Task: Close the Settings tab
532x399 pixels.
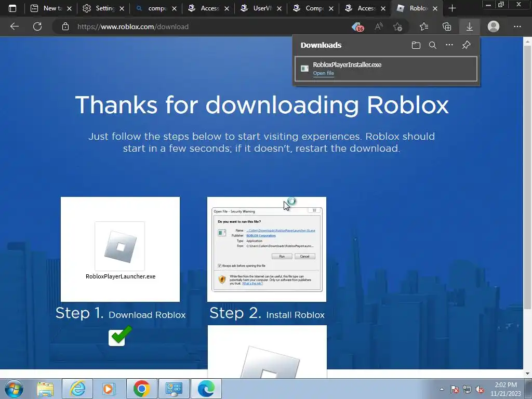Action: point(122,8)
